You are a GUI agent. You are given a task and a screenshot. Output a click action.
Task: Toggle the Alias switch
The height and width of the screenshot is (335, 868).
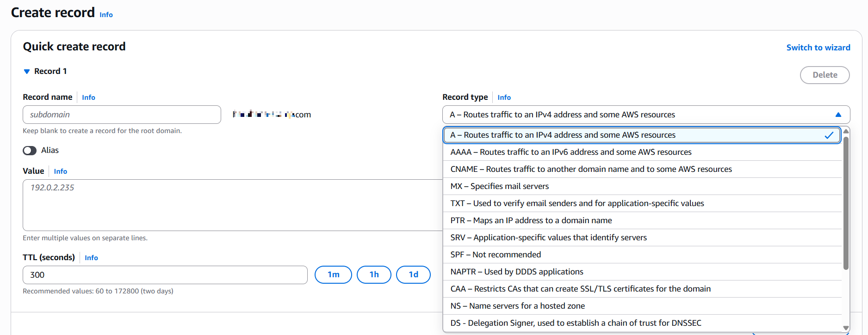pyautogui.click(x=30, y=151)
